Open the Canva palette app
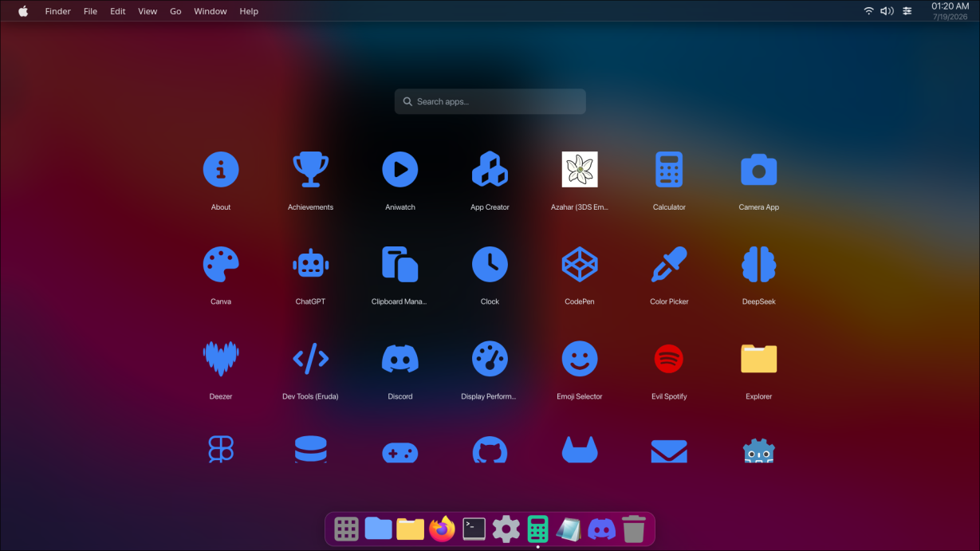 pos(221,264)
